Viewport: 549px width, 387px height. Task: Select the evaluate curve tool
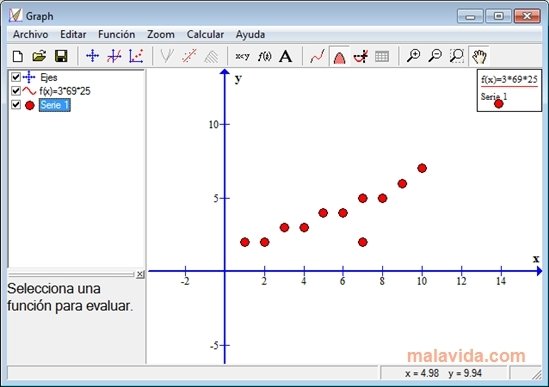point(317,56)
